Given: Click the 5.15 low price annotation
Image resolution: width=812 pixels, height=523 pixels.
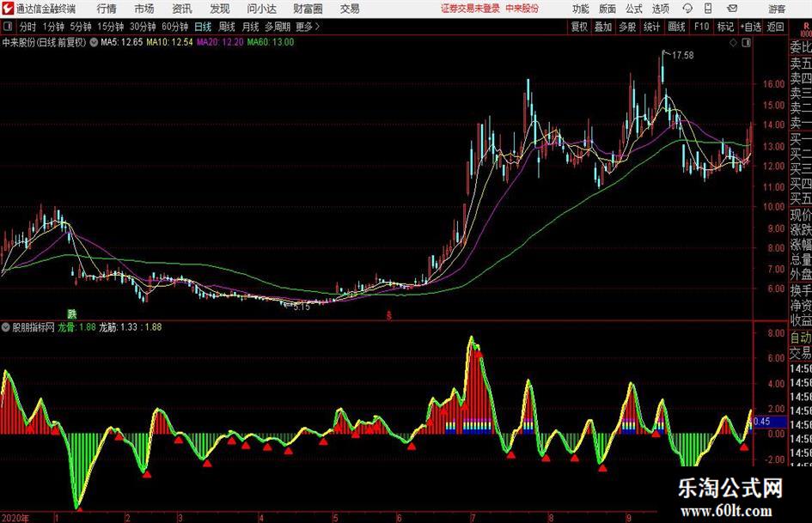Looking at the screenshot, I should coord(302,307).
